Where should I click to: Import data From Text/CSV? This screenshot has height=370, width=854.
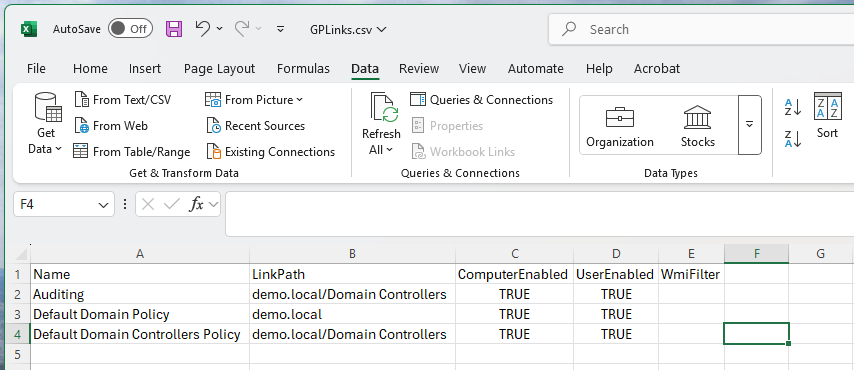click(x=123, y=100)
